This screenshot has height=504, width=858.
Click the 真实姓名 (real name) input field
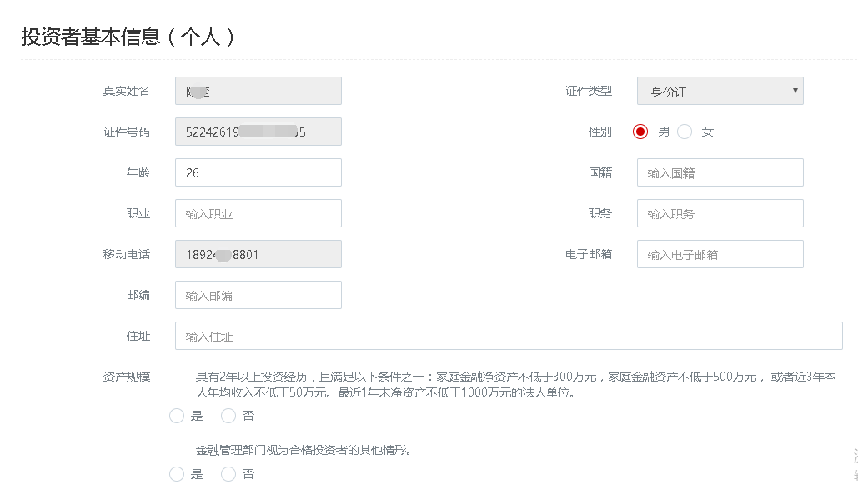coord(258,90)
